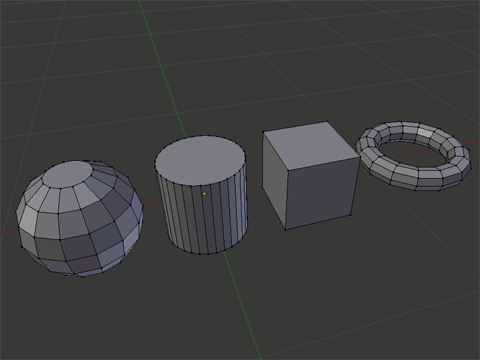480x360 pixels.
Task: Select the UV sphere mesh
Action: [x=80, y=218]
